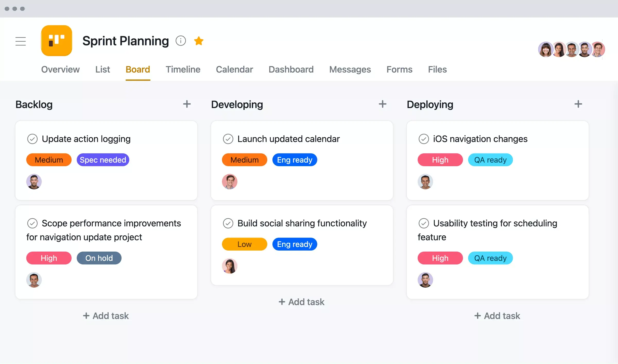Click Add task button in Backlog column
The height and width of the screenshot is (364, 618).
tap(106, 315)
